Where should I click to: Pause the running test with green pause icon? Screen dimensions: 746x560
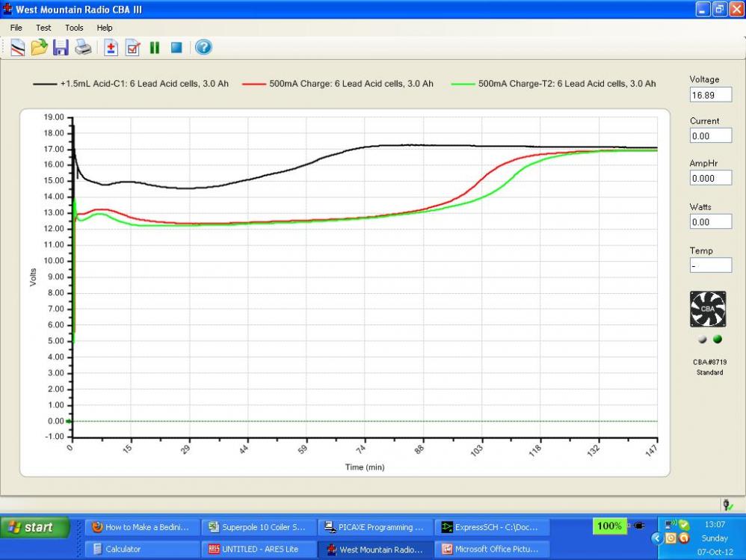click(155, 48)
